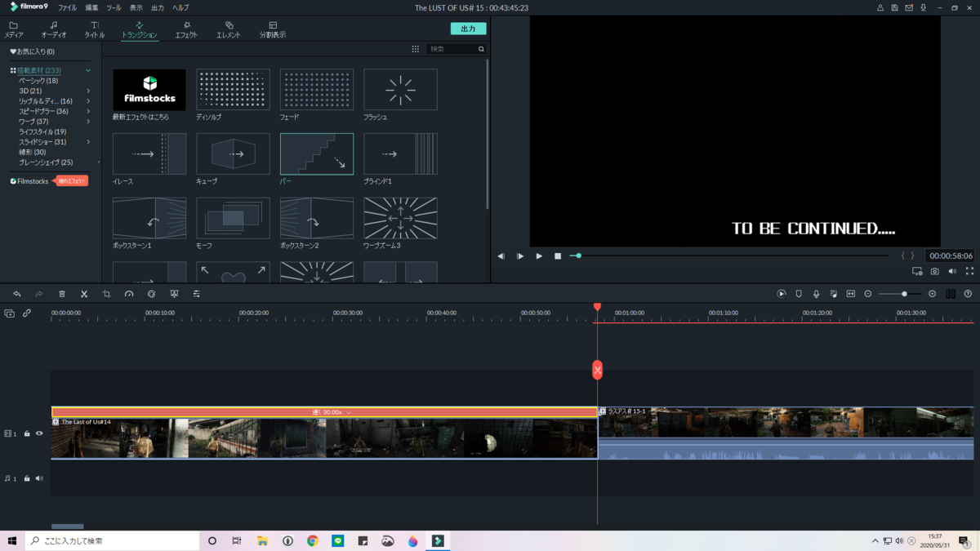The image size is (980, 551).
Task: Click the green screen tool icon
Action: pyautogui.click(x=174, y=294)
